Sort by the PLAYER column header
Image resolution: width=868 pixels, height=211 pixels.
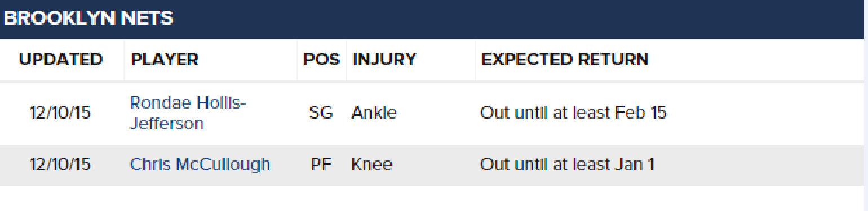(165, 60)
